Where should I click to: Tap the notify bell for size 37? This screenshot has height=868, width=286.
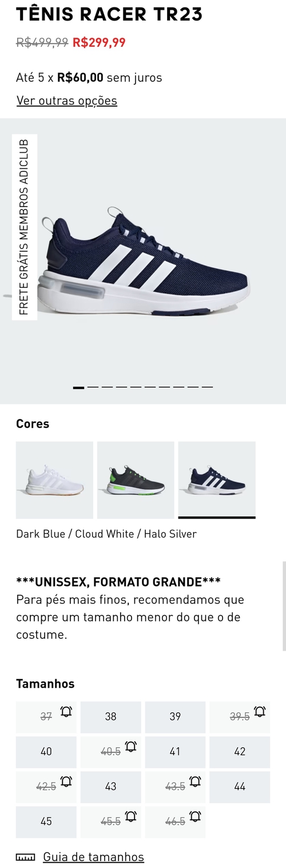coord(66,712)
